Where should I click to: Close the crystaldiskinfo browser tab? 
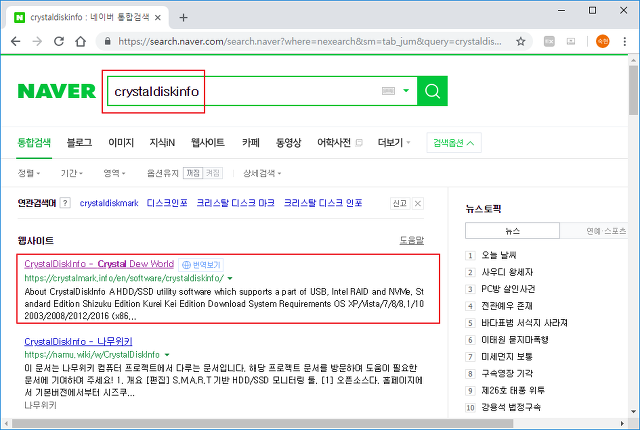(x=158, y=18)
